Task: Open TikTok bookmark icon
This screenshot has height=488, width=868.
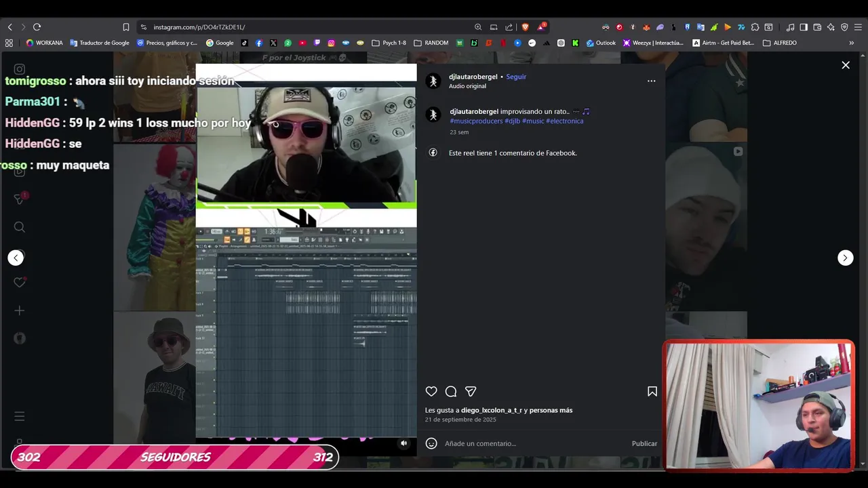Action: [244, 43]
